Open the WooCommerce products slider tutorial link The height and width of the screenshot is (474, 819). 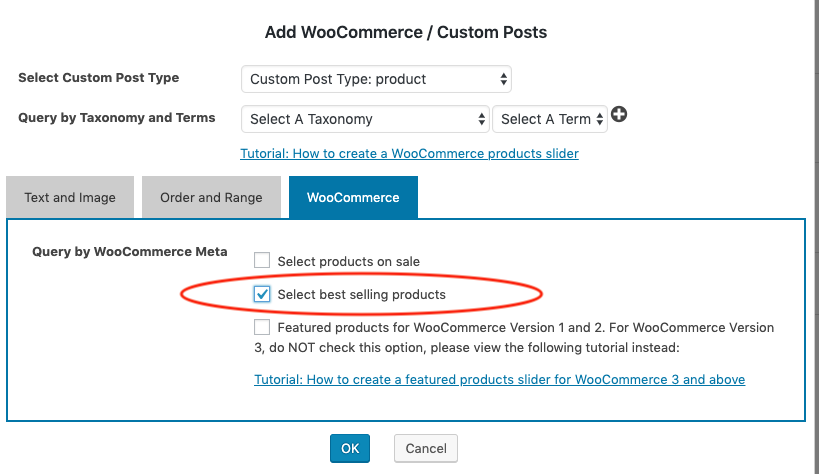click(409, 154)
